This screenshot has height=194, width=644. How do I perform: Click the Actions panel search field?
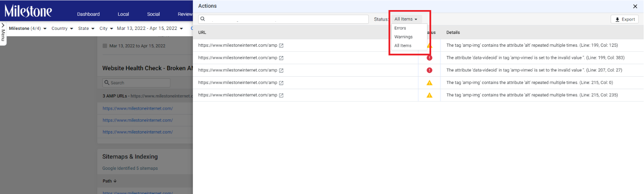coord(283,19)
